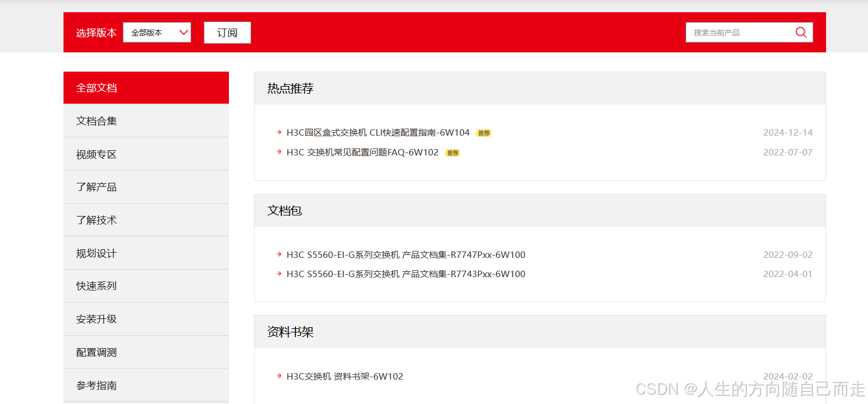868x404 pixels.
Task: Click the arrow bullet before CLI快速配置指南
Action: point(279,132)
